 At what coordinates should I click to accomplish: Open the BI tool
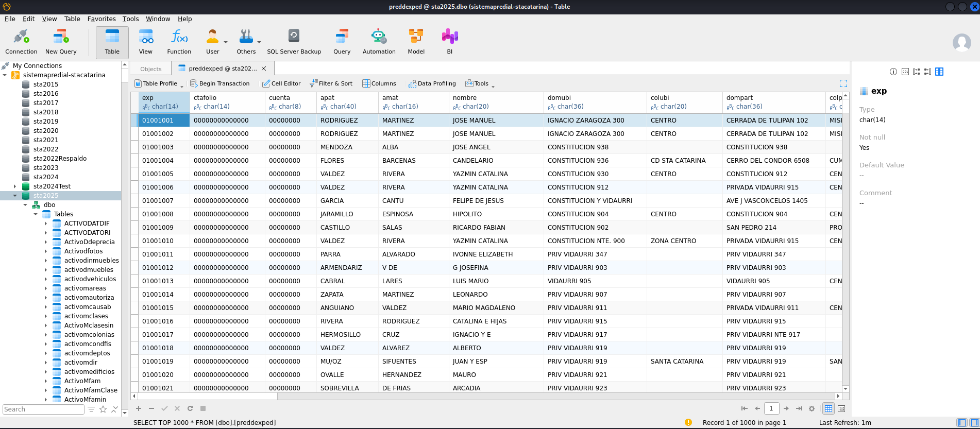click(x=449, y=41)
